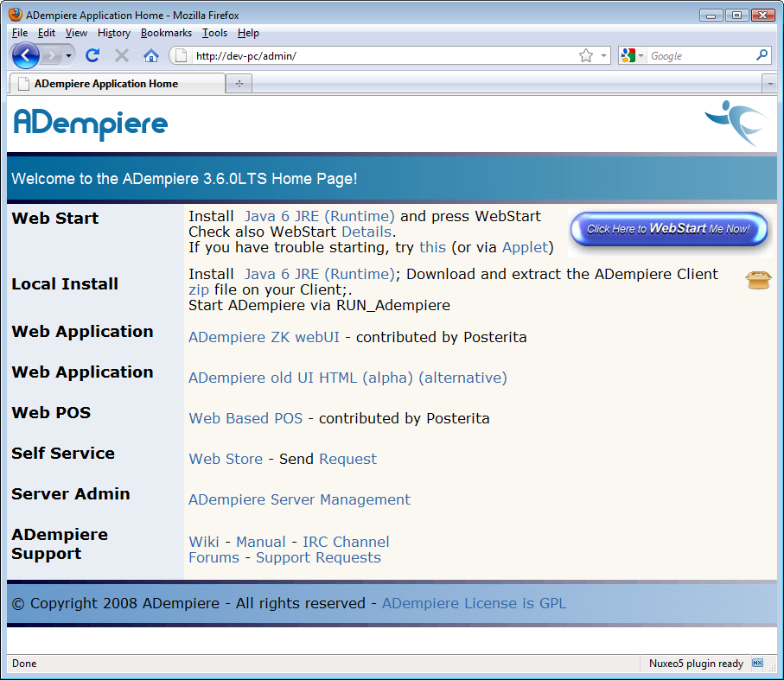
Task: Click the page favicon on the tab
Action: point(23,84)
